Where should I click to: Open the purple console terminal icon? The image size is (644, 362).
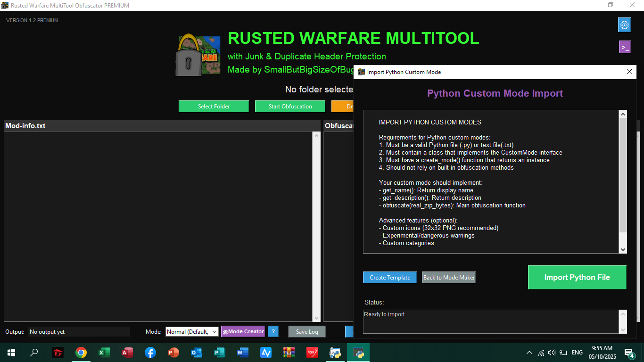(x=625, y=47)
